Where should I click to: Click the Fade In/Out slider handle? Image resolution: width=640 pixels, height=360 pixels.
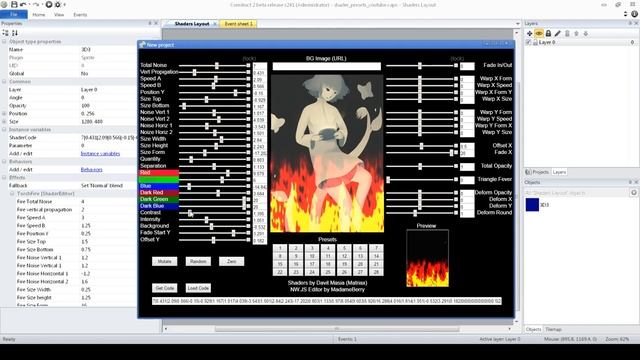(x=420, y=66)
